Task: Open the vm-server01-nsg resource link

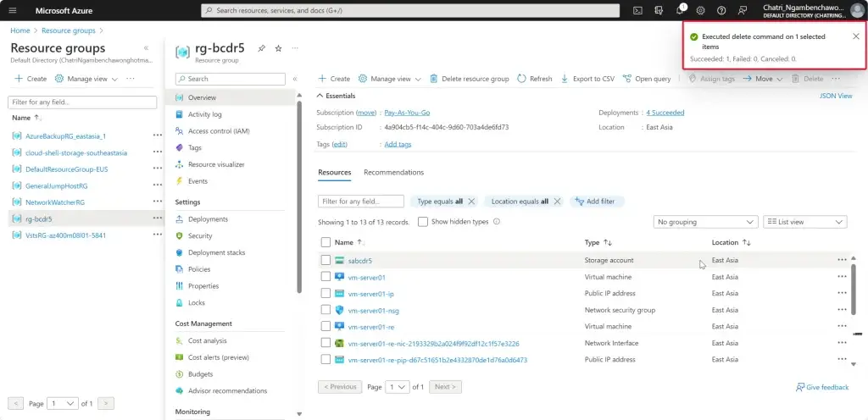Action: pos(373,310)
